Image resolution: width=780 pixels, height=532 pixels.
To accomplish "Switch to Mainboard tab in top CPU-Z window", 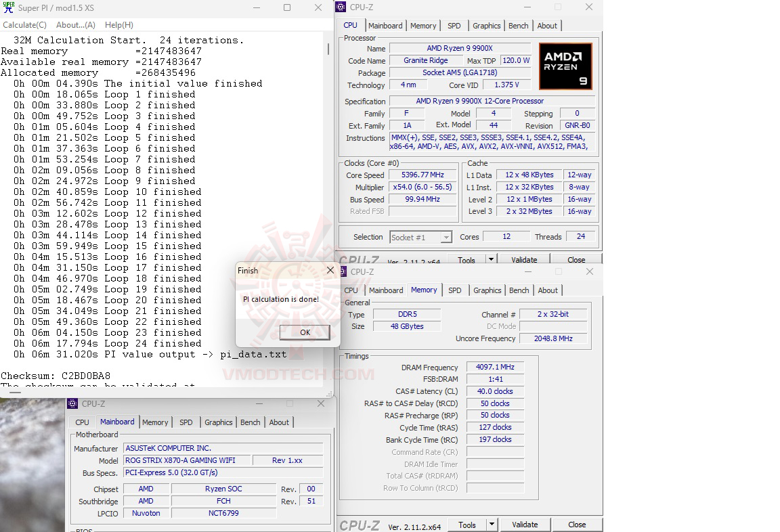I will (x=385, y=26).
